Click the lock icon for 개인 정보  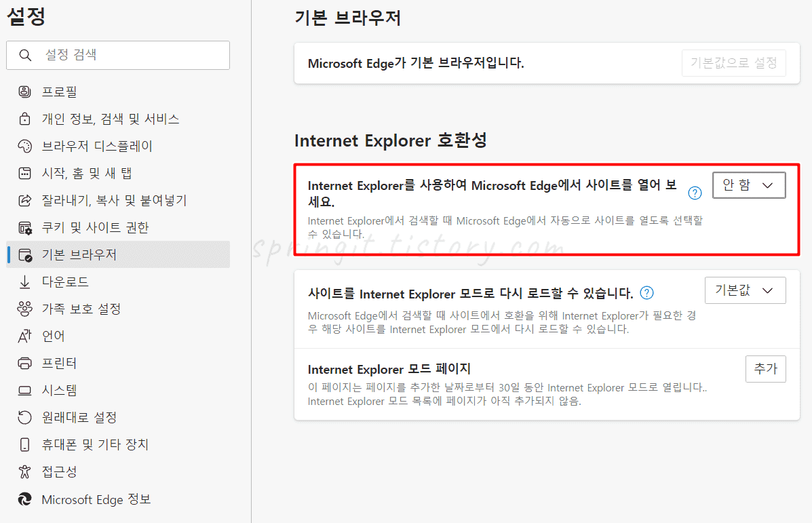point(24,119)
